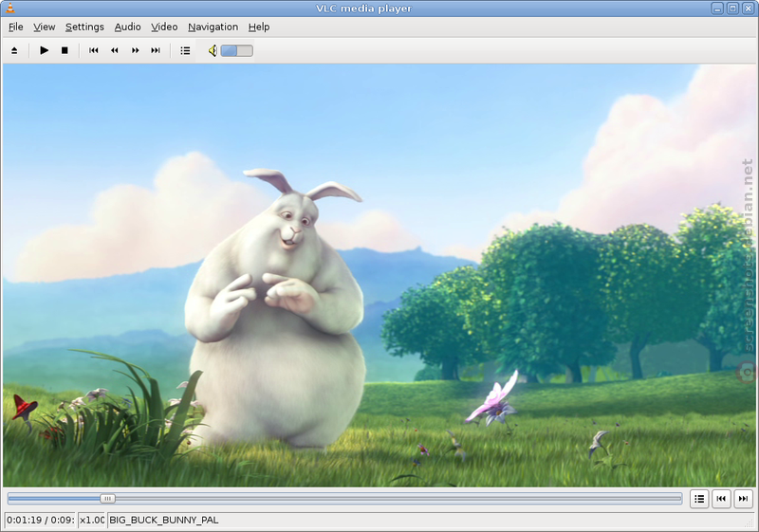
Task: Start playback with the Play button
Action: click(44, 50)
